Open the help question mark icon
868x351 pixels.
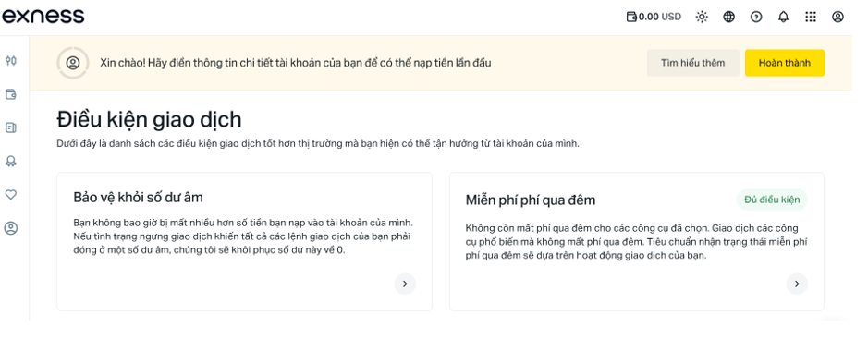(x=755, y=17)
